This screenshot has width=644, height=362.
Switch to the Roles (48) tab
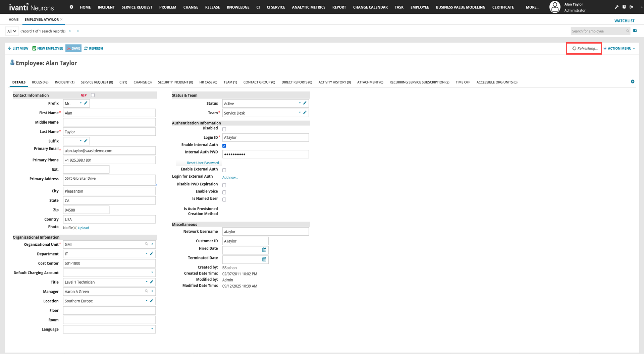pyautogui.click(x=40, y=82)
